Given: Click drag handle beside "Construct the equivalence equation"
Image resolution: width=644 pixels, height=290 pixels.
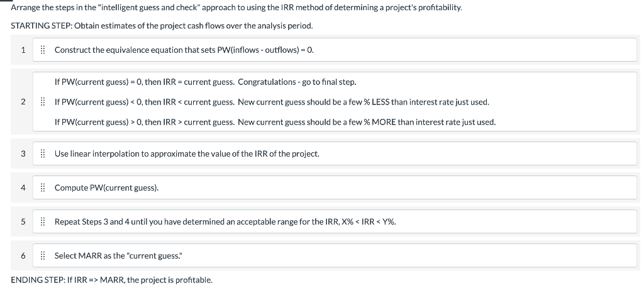Looking at the screenshot, I should [42, 50].
